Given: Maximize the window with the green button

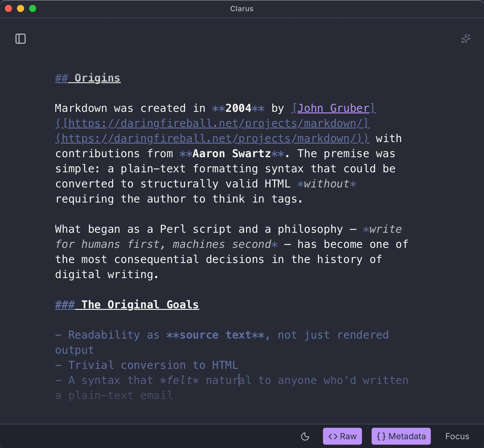Looking at the screenshot, I should (33, 8).
